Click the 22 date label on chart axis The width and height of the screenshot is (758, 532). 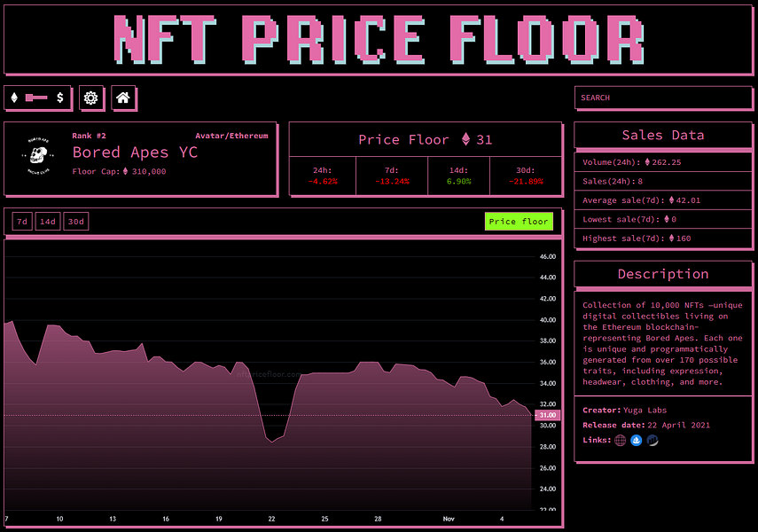click(271, 519)
